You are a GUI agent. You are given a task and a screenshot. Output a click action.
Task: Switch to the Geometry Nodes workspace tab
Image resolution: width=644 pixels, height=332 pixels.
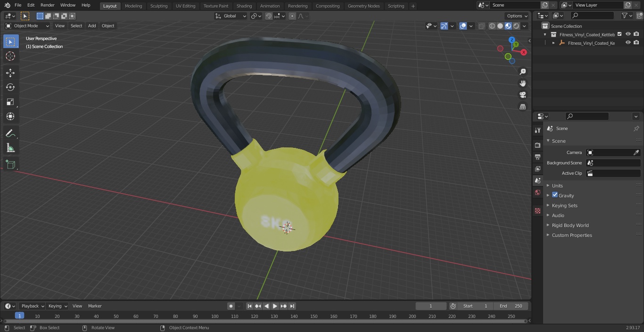pyautogui.click(x=363, y=6)
